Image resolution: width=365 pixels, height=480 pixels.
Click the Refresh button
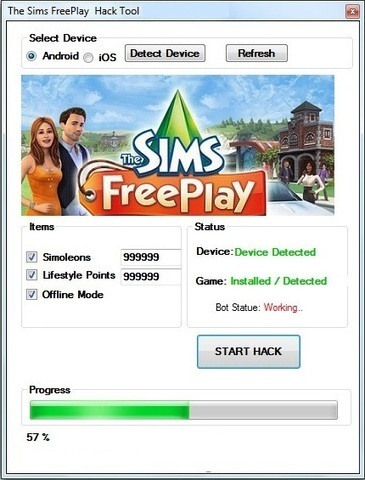point(256,53)
